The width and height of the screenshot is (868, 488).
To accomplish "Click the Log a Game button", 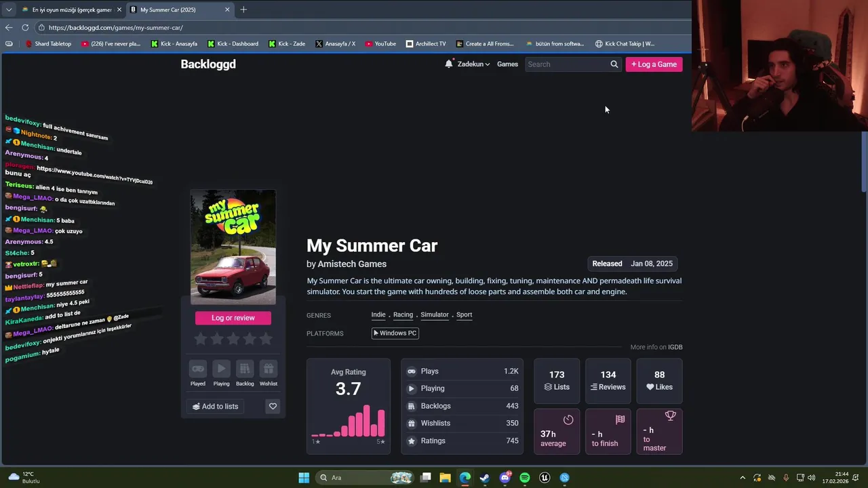I will pyautogui.click(x=654, y=64).
